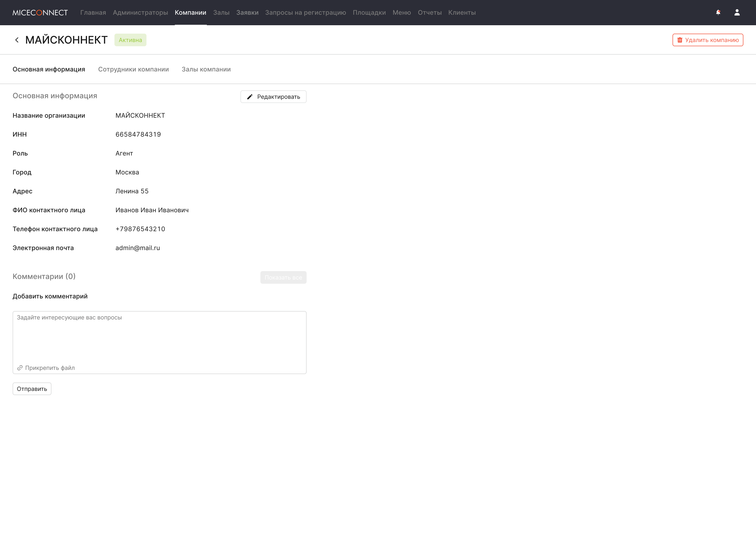
Task: Click the Телефон контактного лица label
Action: (x=55, y=229)
